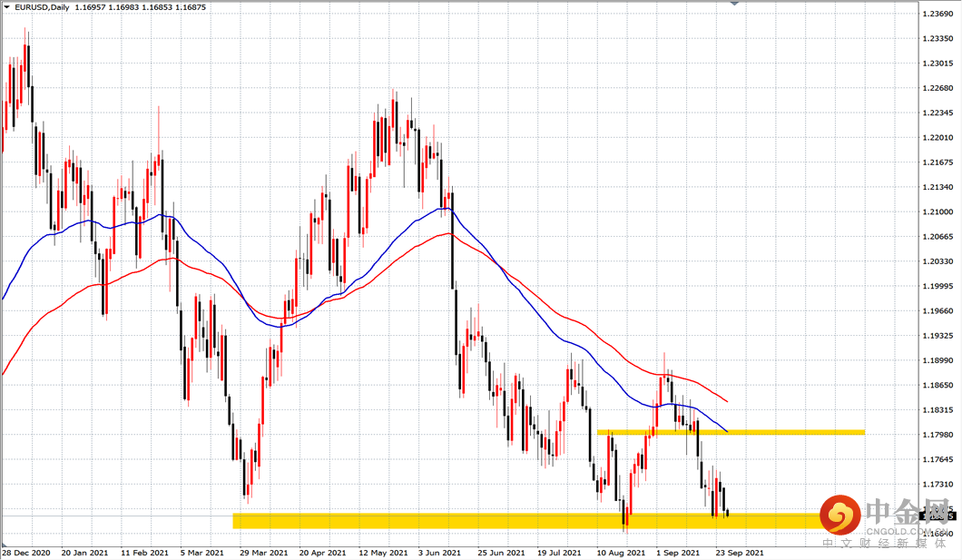Click the 1.19325 price axis label
Screen dimensions: 962x560
[937, 336]
